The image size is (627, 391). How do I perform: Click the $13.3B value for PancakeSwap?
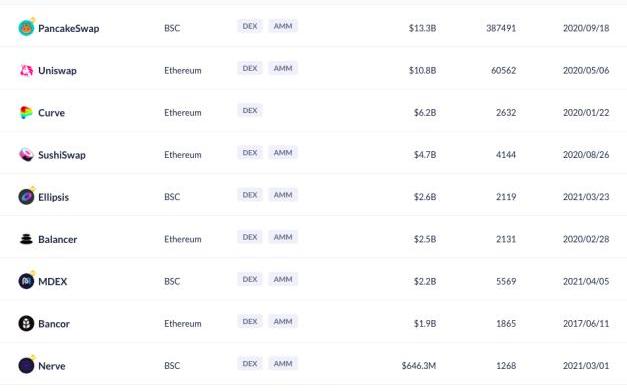pyautogui.click(x=422, y=28)
